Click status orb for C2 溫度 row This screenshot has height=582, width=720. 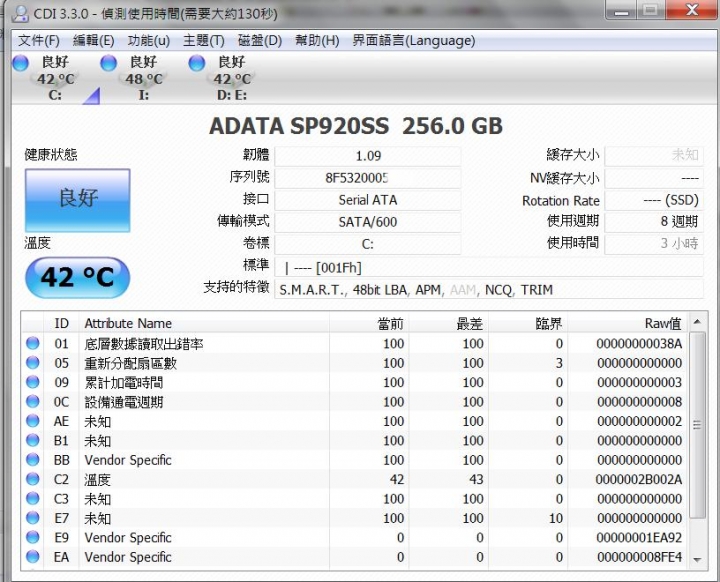[x=33, y=479]
